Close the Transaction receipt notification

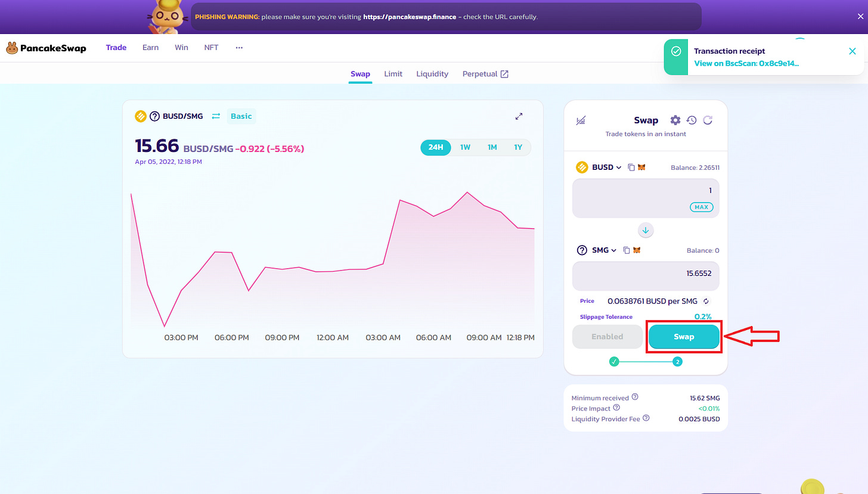click(x=852, y=51)
